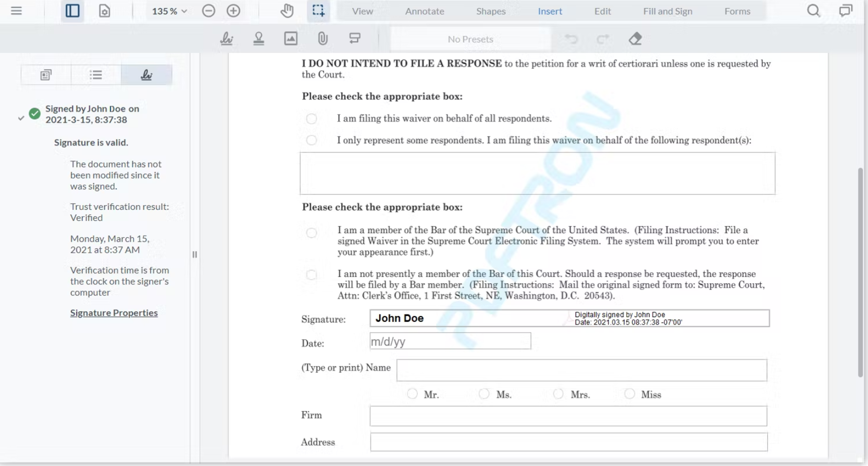The height and width of the screenshot is (466, 868).
Task: Activate the pan hand tool
Action: pyautogui.click(x=287, y=11)
